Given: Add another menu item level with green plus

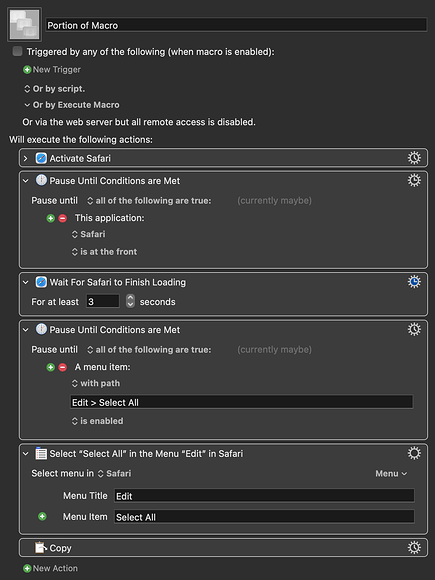Looking at the screenshot, I should [x=42, y=516].
